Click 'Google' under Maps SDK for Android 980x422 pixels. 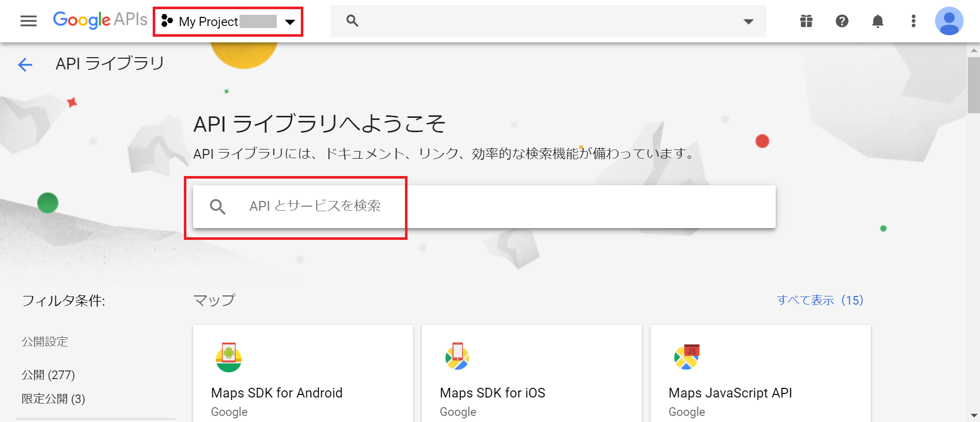tap(229, 412)
